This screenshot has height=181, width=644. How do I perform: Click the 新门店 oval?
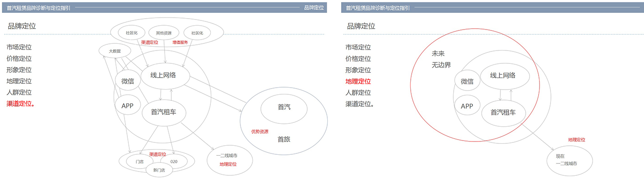(x=159, y=170)
